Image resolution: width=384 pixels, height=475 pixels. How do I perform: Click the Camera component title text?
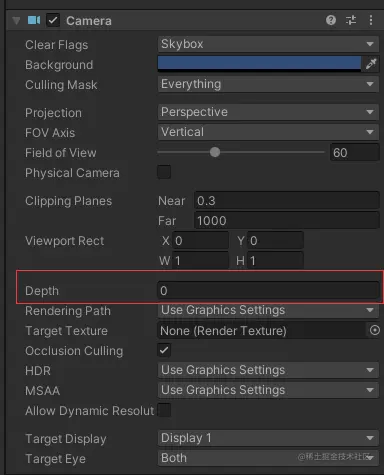click(x=89, y=21)
